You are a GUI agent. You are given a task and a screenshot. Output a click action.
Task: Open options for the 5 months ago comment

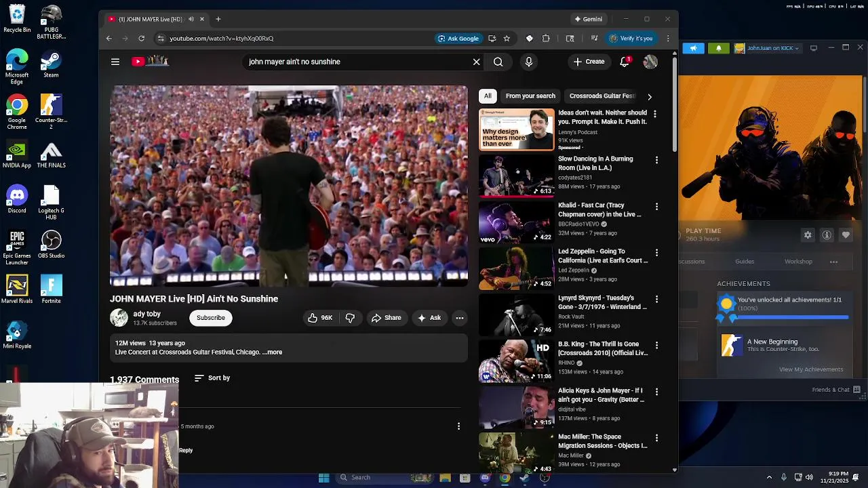pos(458,426)
